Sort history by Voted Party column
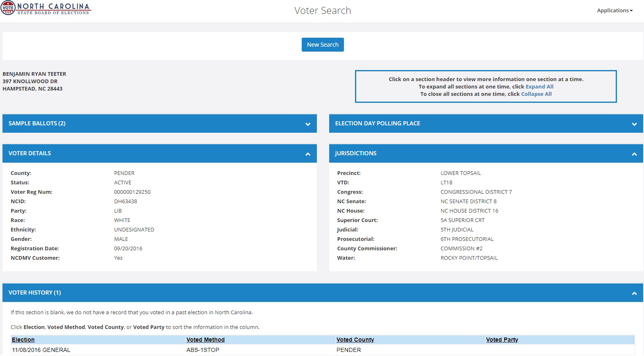644x356 pixels. pyautogui.click(x=502, y=340)
